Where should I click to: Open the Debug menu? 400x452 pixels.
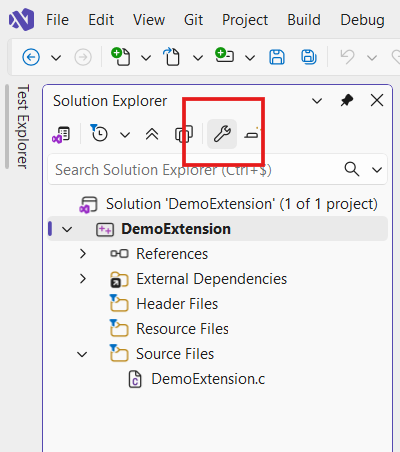362,20
